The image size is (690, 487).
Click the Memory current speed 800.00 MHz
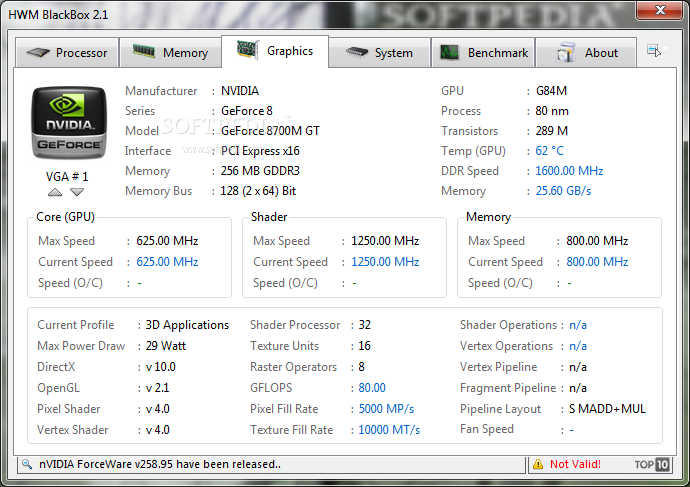click(x=597, y=262)
